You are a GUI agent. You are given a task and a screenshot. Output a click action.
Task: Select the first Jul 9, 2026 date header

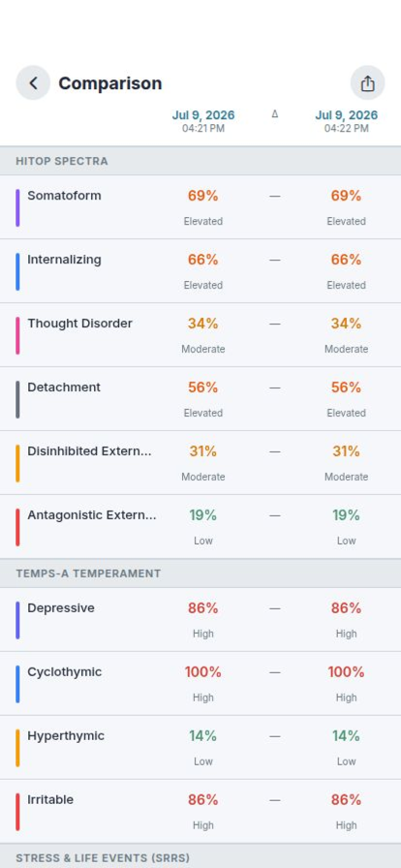tap(203, 115)
